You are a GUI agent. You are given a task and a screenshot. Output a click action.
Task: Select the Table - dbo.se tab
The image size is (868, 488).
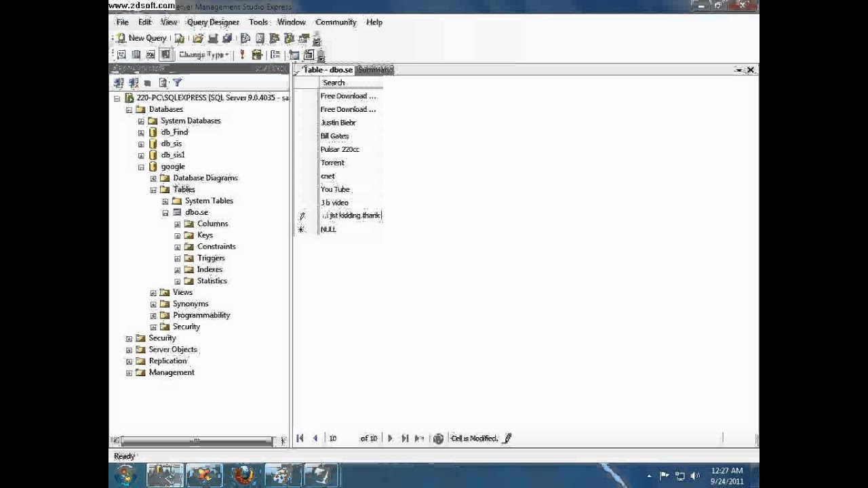tap(327, 70)
